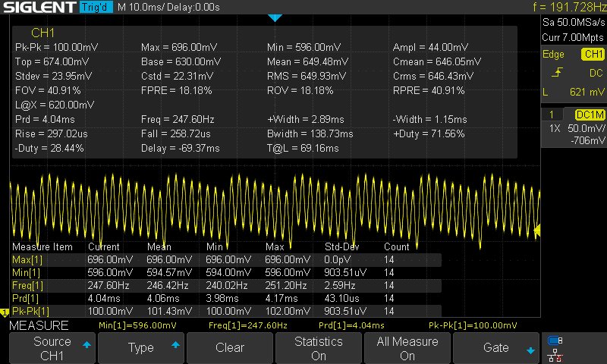Click the Pk-Pk = 100.00mV measurement

[x=56, y=47]
